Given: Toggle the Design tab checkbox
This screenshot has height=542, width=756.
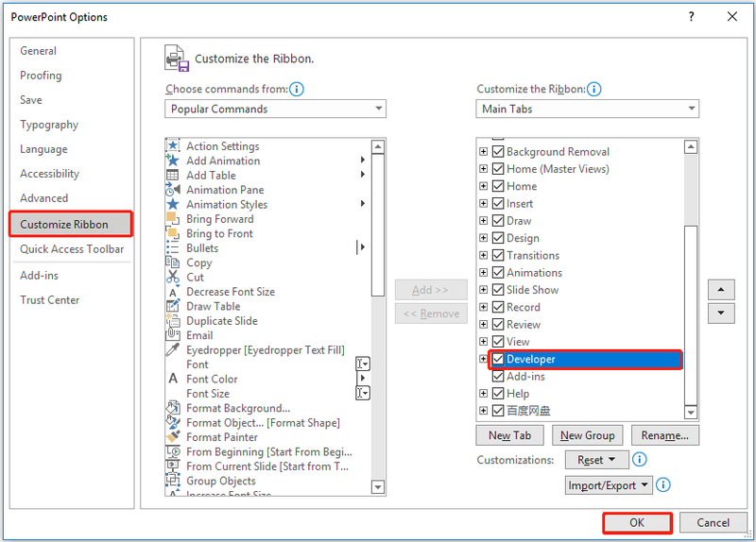Looking at the screenshot, I should [498, 238].
